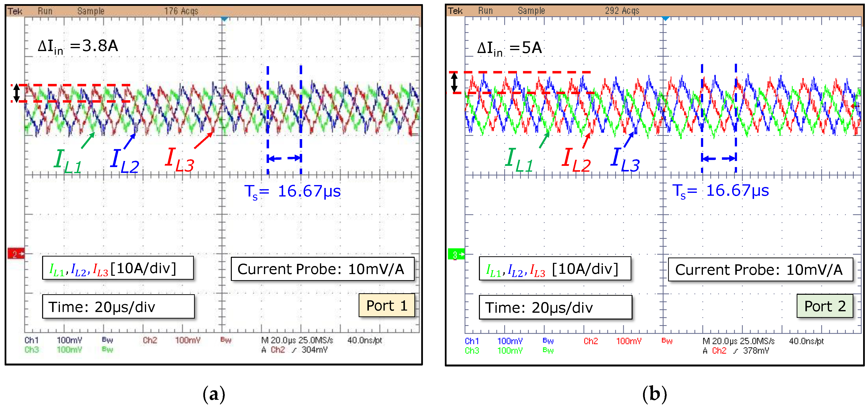Click the black ripple double-arrow in left scope

pyautogui.click(x=17, y=93)
